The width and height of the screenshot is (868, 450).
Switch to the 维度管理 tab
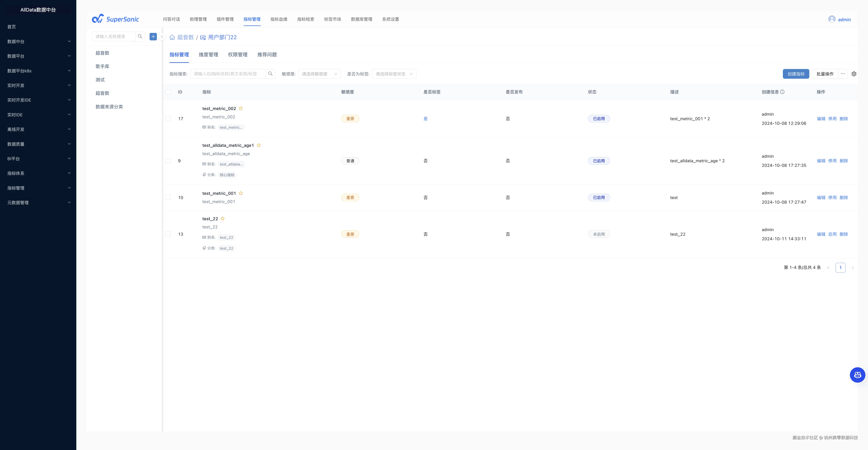[x=208, y=55]
